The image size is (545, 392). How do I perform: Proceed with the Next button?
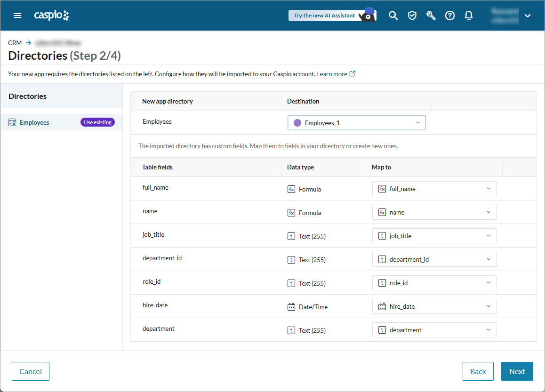(517, 371)
